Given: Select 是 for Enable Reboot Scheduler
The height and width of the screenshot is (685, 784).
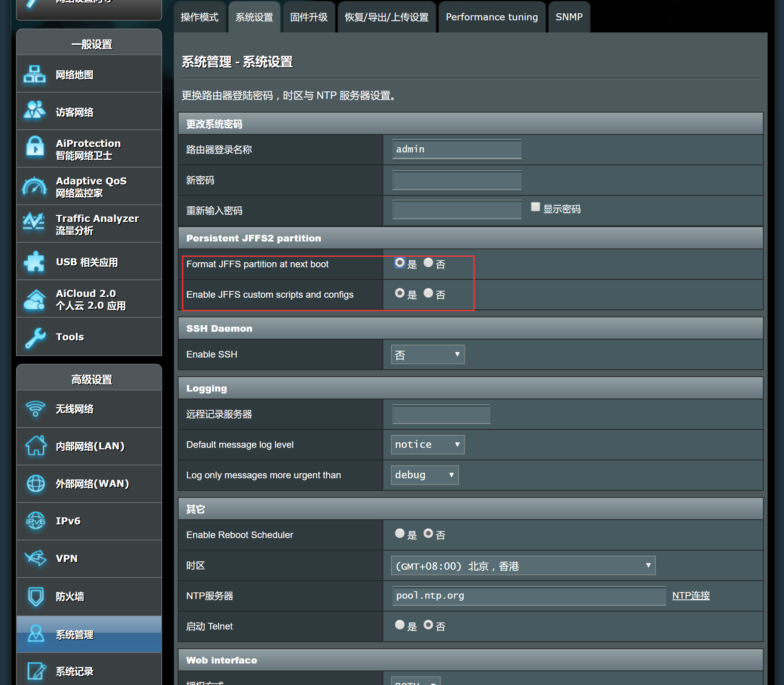Looking at the screenshot, I should coord(399,533).
